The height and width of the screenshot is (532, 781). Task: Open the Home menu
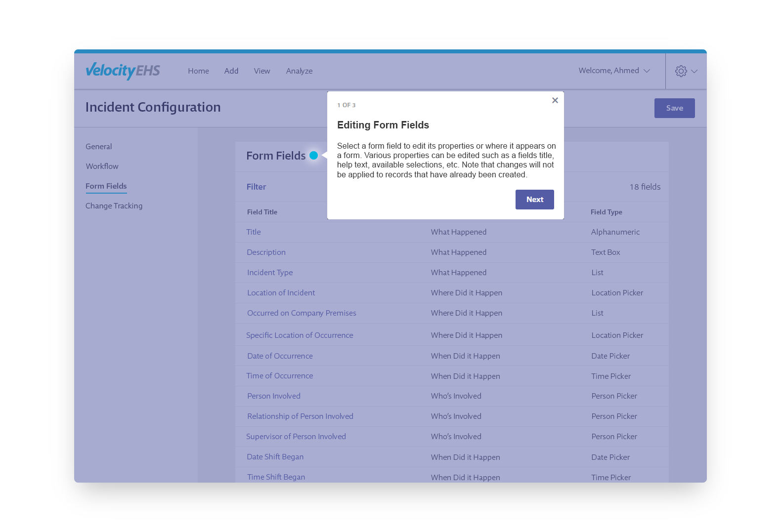tap(198, 71)
